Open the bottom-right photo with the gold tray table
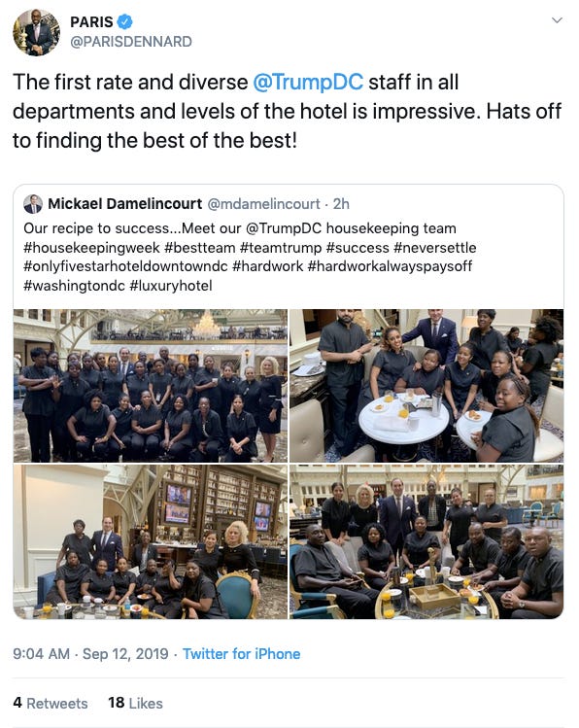The width and height of the screenshot is (579, 728). click(x=426, y=541)
